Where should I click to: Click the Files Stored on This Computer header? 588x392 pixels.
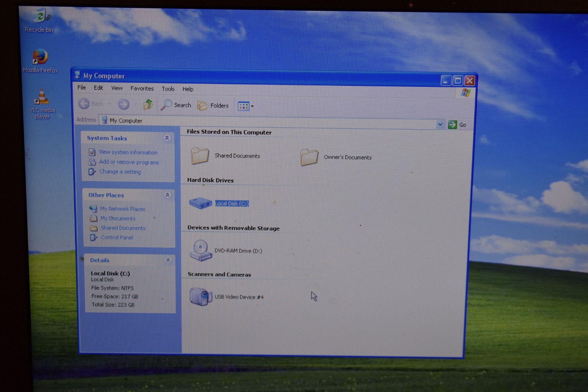[x=229, y=132]
